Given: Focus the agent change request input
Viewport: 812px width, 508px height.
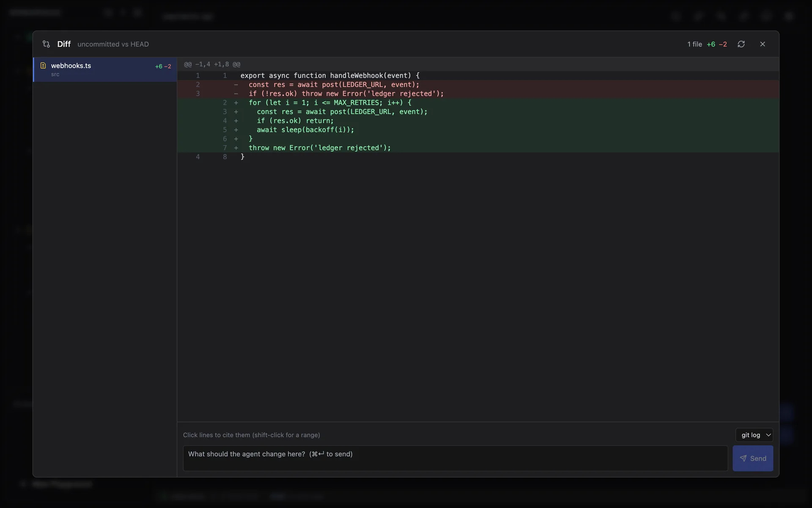Looking at the screenshot, I should click(455, 458).
